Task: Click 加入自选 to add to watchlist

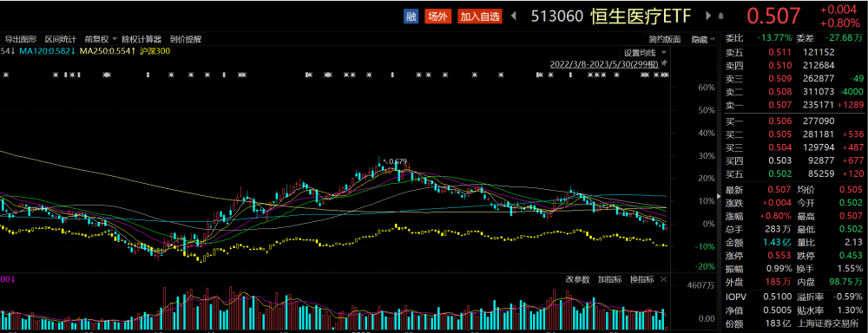Action: click(x=480, y=16)
